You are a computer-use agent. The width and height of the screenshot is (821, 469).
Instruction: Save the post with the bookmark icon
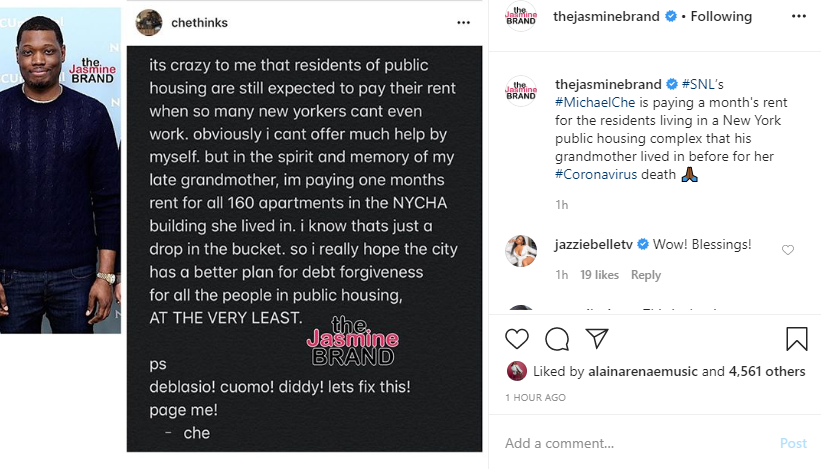click(x=796, y=339)
